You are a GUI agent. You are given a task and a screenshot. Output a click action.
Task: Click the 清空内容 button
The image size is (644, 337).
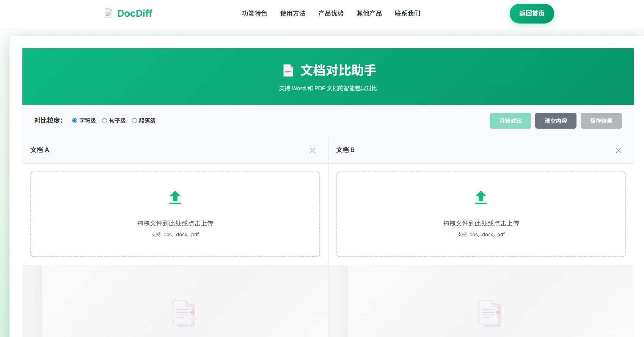click(x=556, y=121)
